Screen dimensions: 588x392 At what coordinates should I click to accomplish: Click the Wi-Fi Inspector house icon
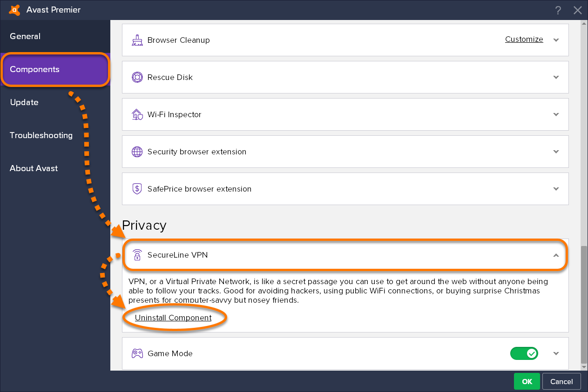(137, 114)
